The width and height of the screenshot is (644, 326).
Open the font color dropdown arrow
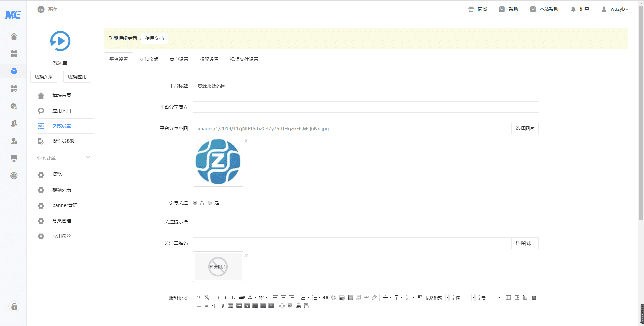[255, 297]
